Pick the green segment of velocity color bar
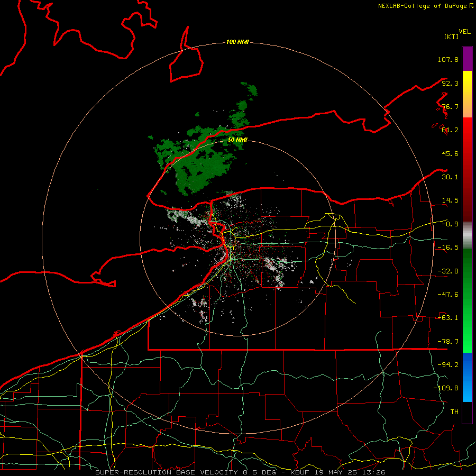 467,300
